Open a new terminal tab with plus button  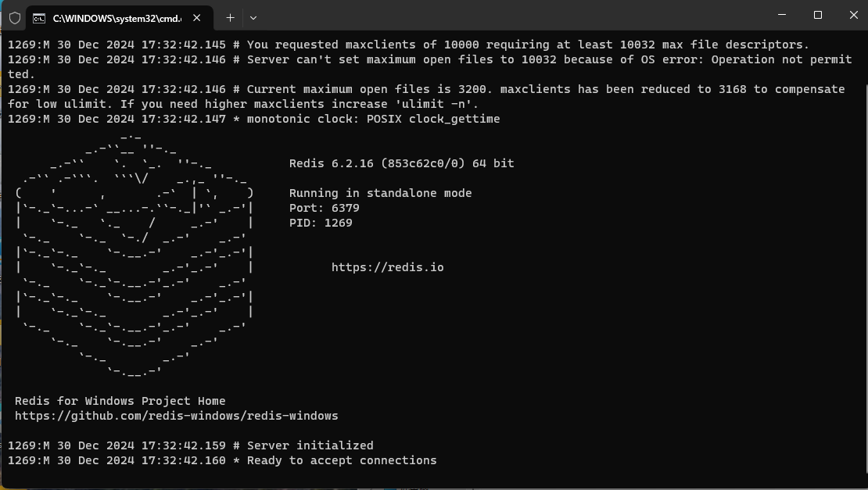pos(230,17)
